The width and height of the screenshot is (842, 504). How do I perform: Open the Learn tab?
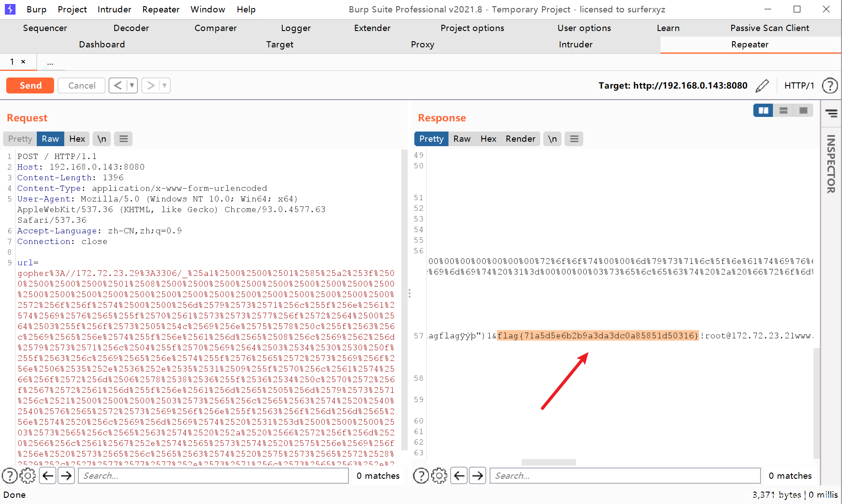[x=668, y=28]
